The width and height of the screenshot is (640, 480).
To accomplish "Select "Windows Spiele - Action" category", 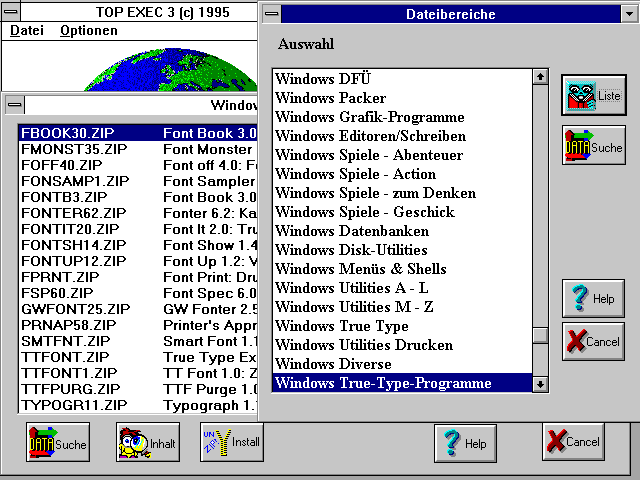I will (x=355, y=174).
